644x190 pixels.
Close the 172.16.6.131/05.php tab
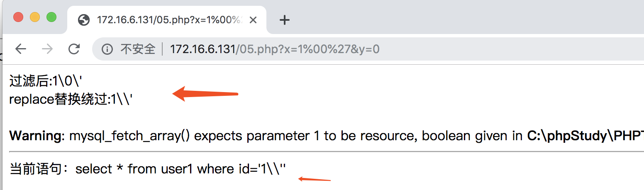click(x=253, y=20)
